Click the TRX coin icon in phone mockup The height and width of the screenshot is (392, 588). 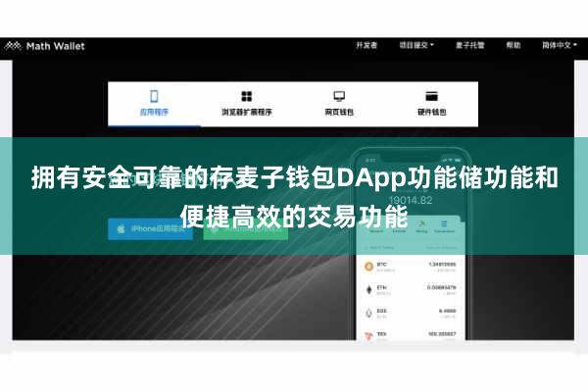pos(369,336)
